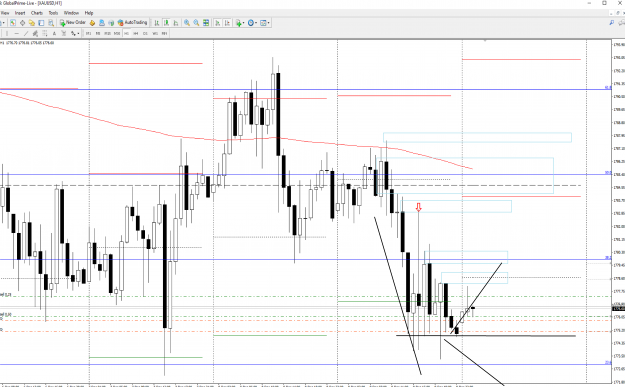Restore the inner chart window
Screen dimensions: 625x387
pyautogui.click(x=618, y=13)
